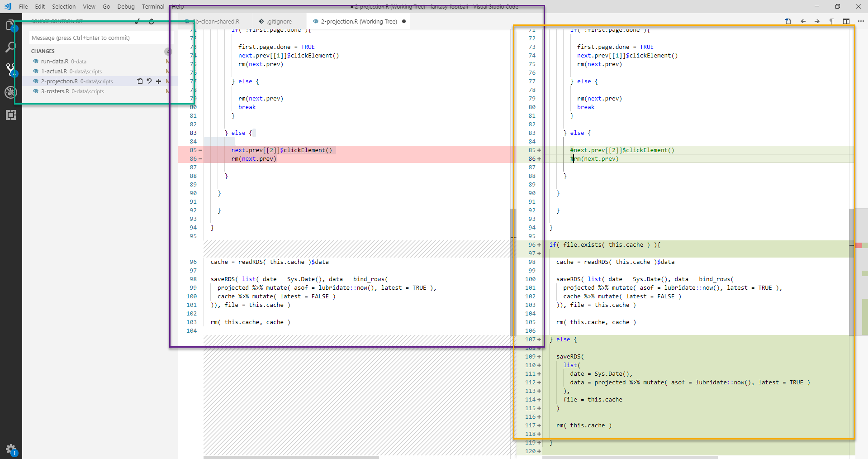Discard changes for 2-projection.R
Viewport: 868px width, 459px height.
tap(149, 81)
